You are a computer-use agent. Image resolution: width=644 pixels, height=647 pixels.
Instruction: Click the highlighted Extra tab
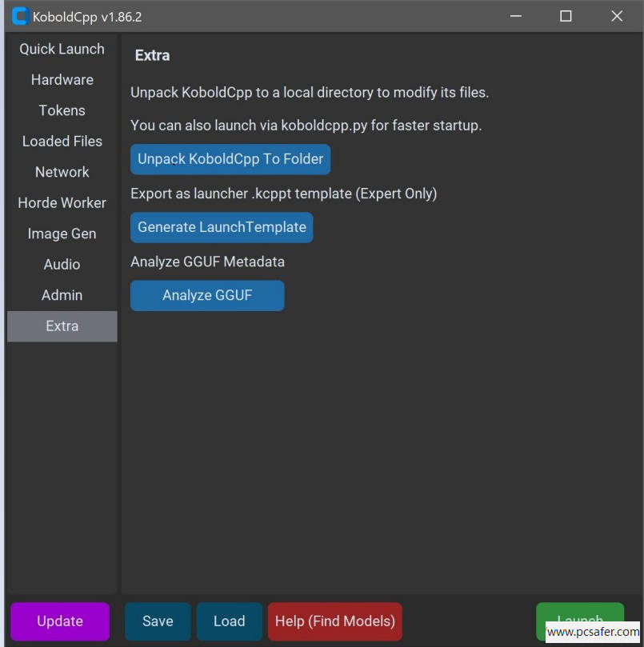pyautogui.click(x=62, y=326)
